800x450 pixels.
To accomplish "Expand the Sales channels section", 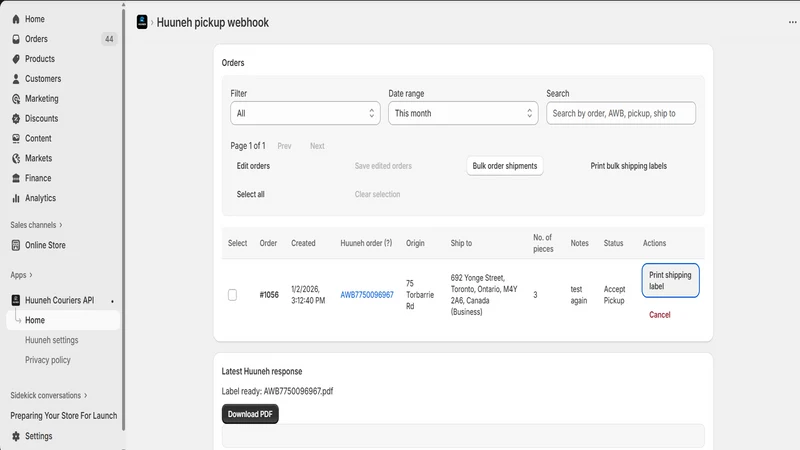I will [36, 225].
